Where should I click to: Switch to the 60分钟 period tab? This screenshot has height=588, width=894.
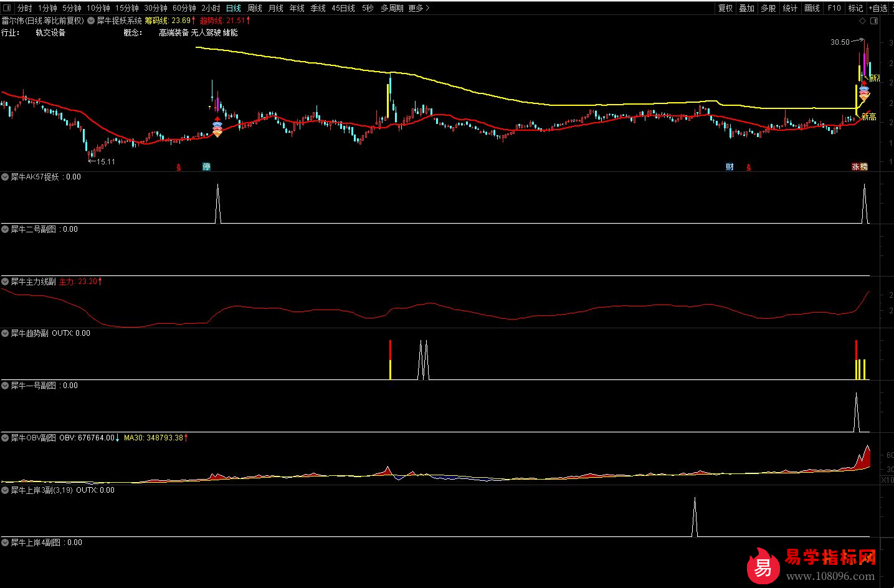184,8
